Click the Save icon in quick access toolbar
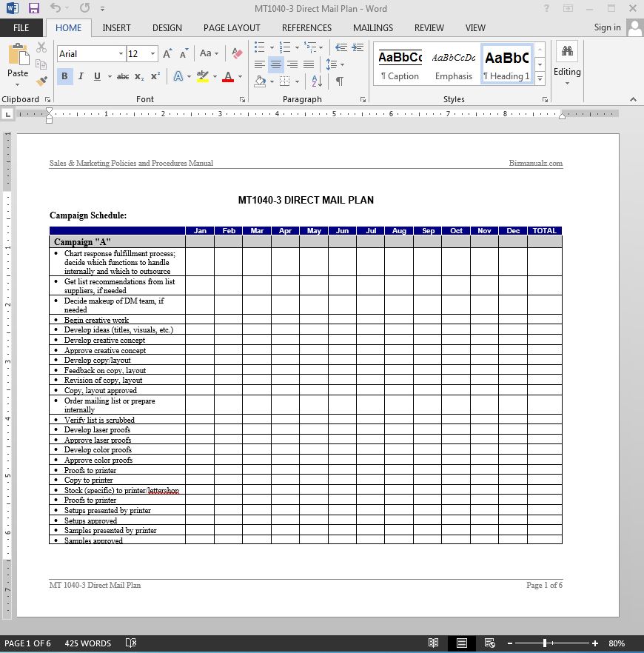644x653 pixels. 34,8
